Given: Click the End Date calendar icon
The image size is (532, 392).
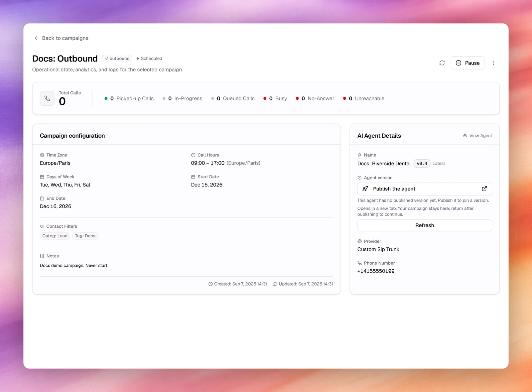Looking at the screenshot, I should (42, 198).
